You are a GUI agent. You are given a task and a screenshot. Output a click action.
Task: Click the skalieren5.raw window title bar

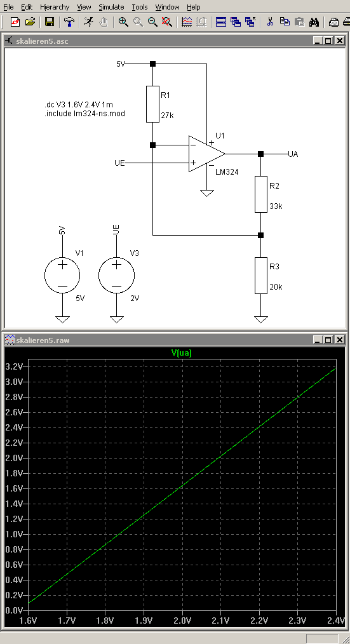pyautogui.click(x=175, y=340)
